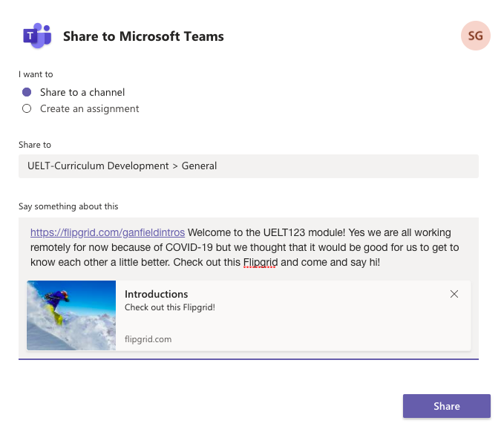Viewport: 504px width, 432px height.
Task: Click after 'say hi!' in the message box
Action: 386,262
